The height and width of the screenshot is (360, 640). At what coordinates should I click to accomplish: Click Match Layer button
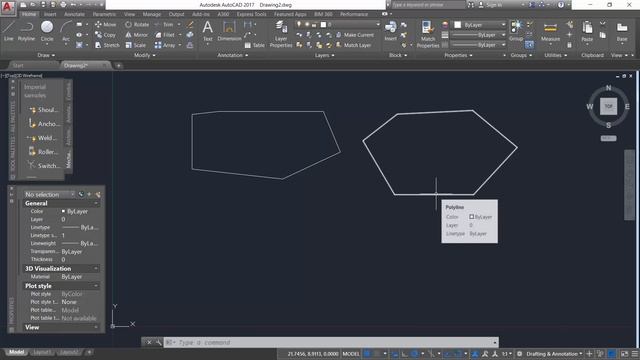[x=353, y=45]
